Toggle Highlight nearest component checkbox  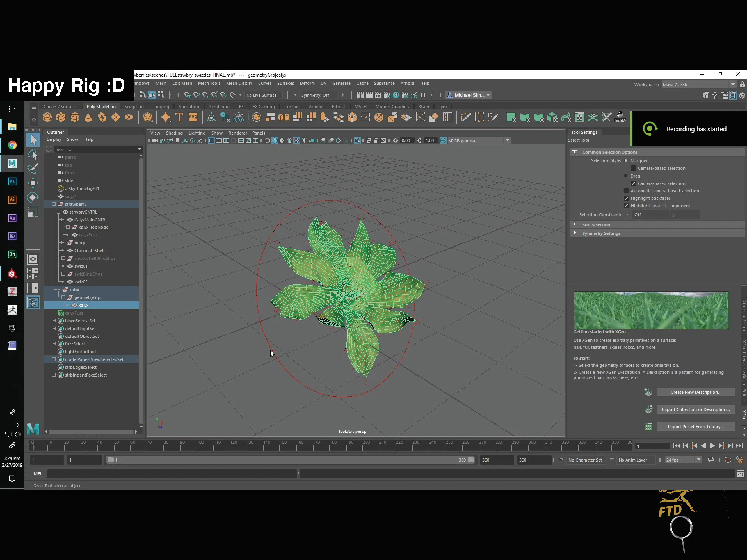(626, 206)
